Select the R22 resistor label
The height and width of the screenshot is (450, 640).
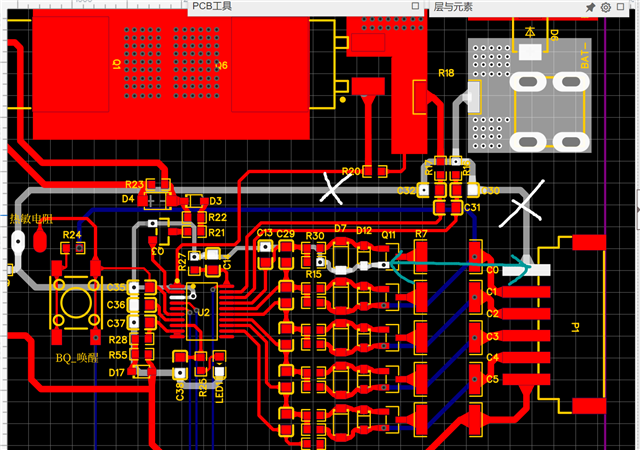[x=217, y=218]
